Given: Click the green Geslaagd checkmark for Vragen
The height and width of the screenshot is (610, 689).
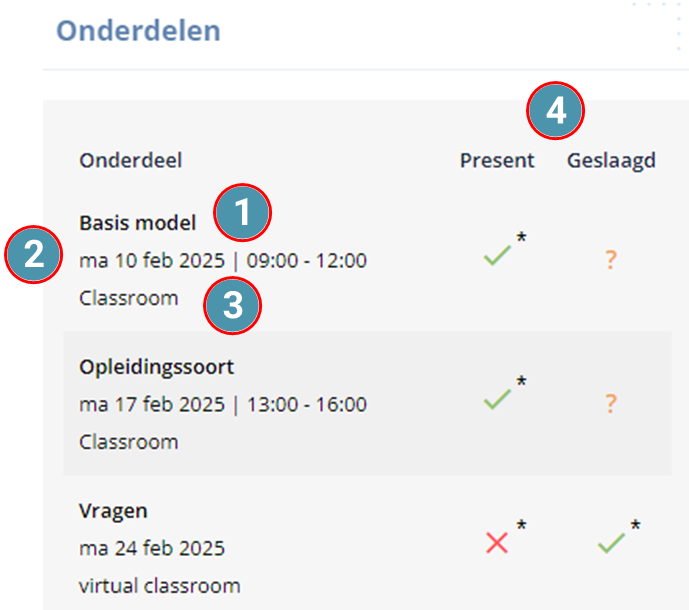Looking at the screenshot, I should pos(611,543).
